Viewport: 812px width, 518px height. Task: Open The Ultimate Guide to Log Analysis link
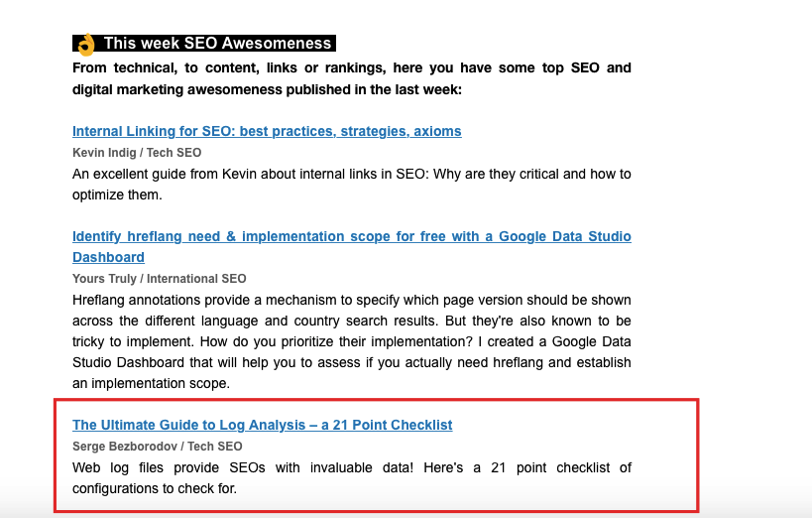click(262, 425)
